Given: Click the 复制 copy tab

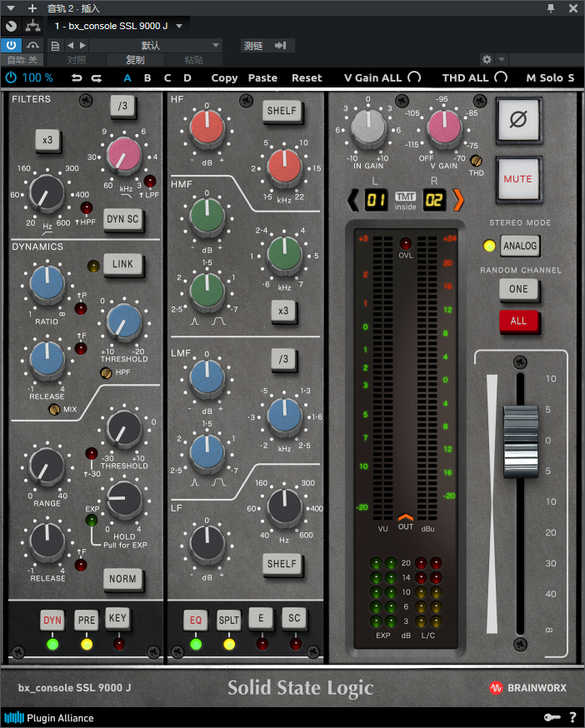Looking at the screenshot, I should point(135,60).
